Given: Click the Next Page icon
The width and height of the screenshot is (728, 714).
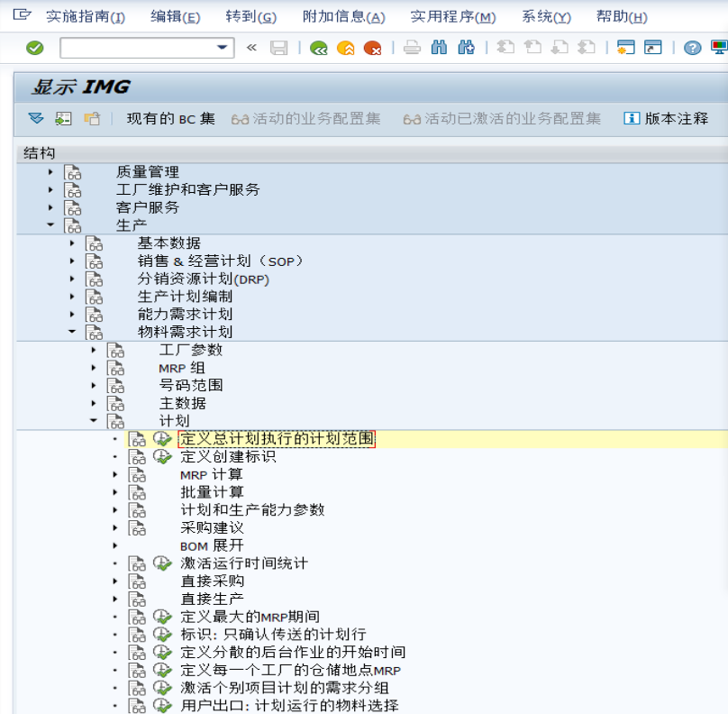Looking at the screenshot, I should click(x=560, y=48).
